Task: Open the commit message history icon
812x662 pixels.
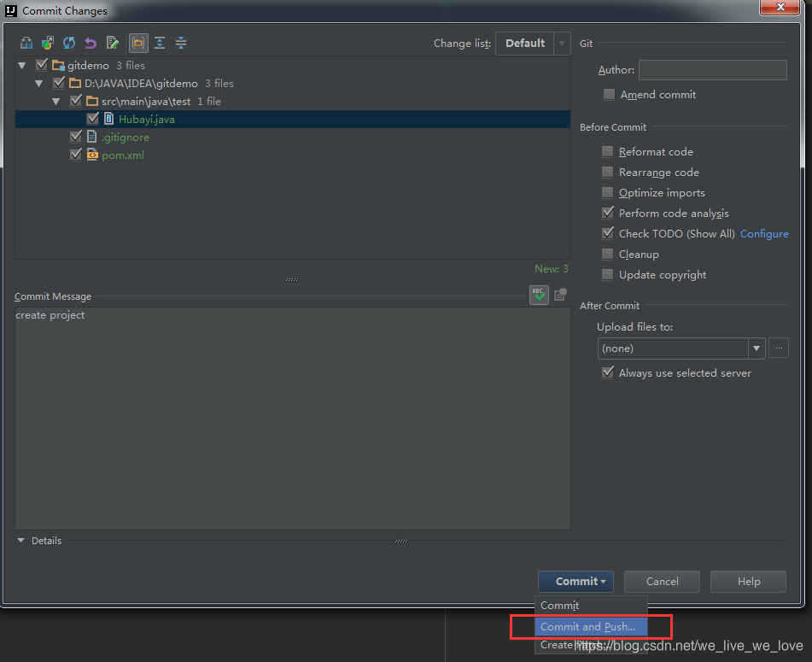Action: coord(560,295)
